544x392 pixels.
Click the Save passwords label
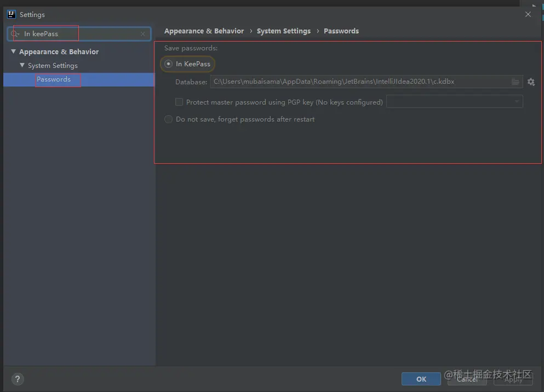pyautogui.click(x=191, y=48)
